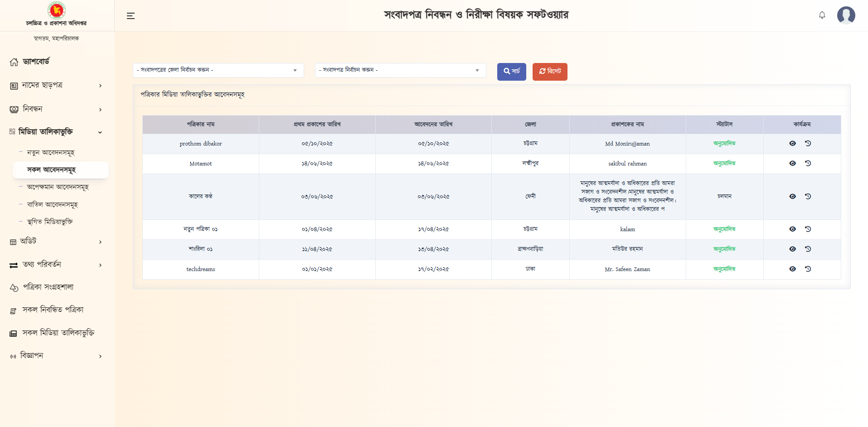The width and height of the screenshot is (868, 427).
Task: Click history icon for prothom dibakor row
Action: [808, 143]
